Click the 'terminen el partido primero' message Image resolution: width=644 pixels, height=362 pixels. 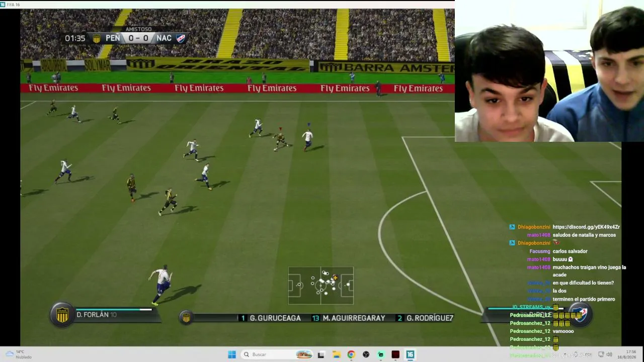click(584, 299)
